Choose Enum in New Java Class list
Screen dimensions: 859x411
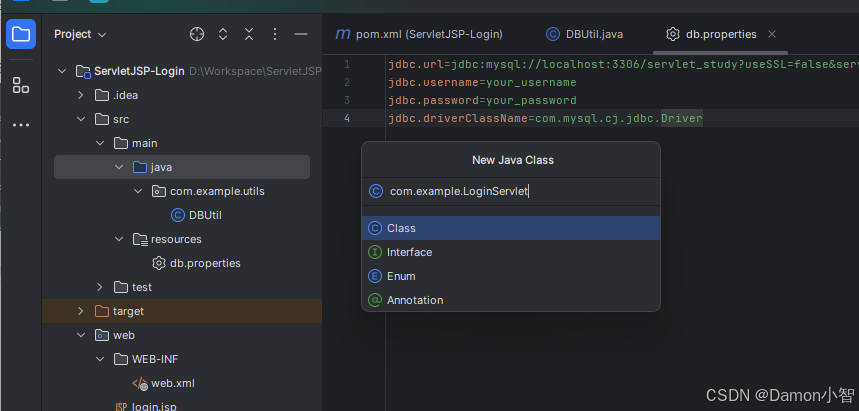point(511,276)
